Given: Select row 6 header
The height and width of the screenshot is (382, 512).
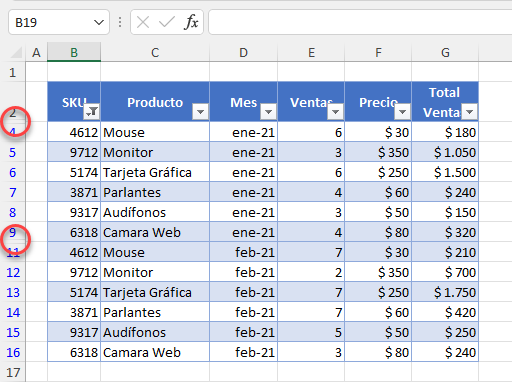Looking at the screenshot, I should coord(13,172).
